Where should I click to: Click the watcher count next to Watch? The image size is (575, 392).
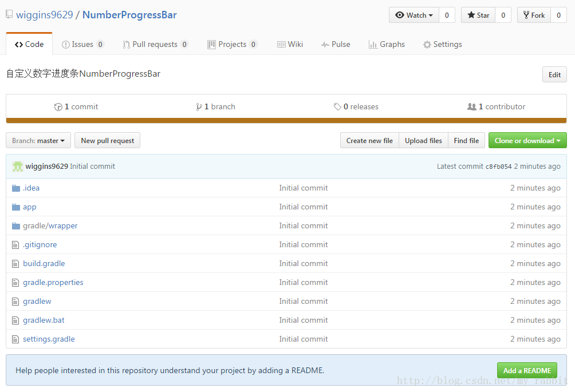(x=447, y=15)
